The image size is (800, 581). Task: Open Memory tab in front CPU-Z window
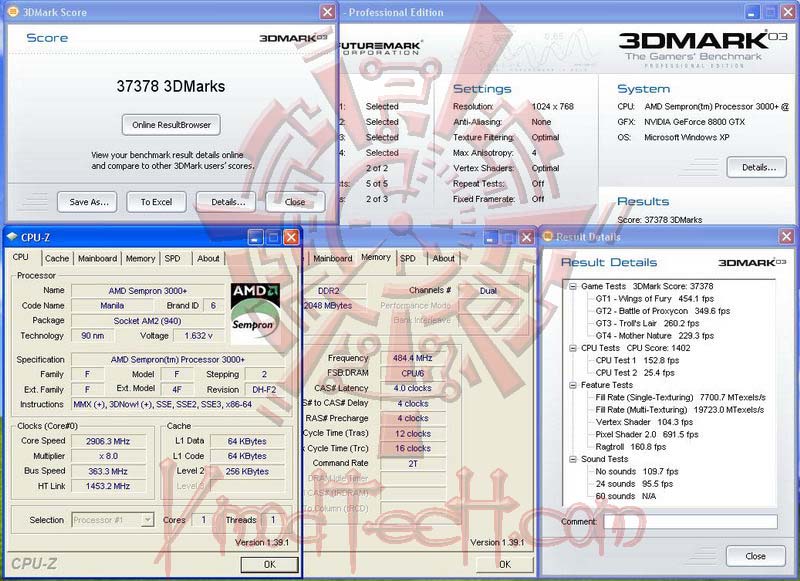pos(140,259)
